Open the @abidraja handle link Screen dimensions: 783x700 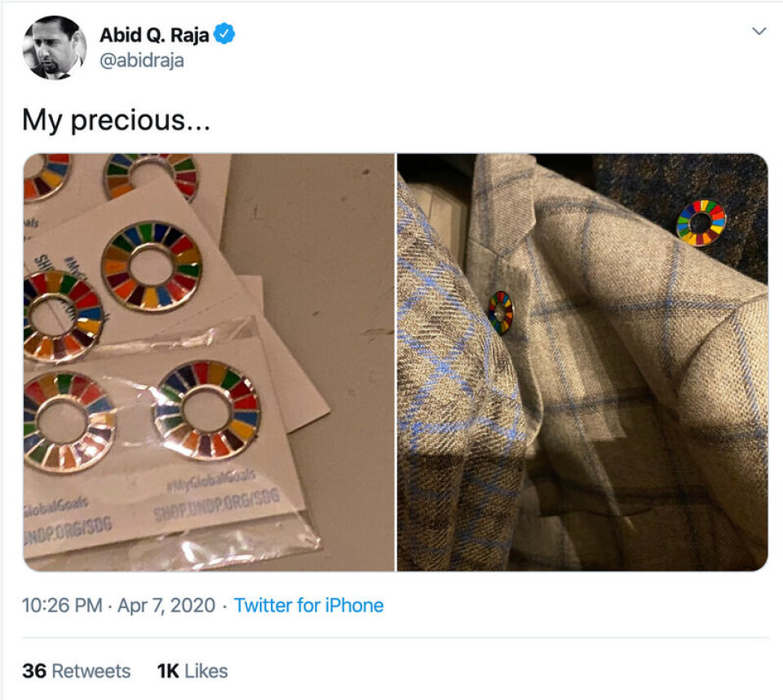coord(141,60)
